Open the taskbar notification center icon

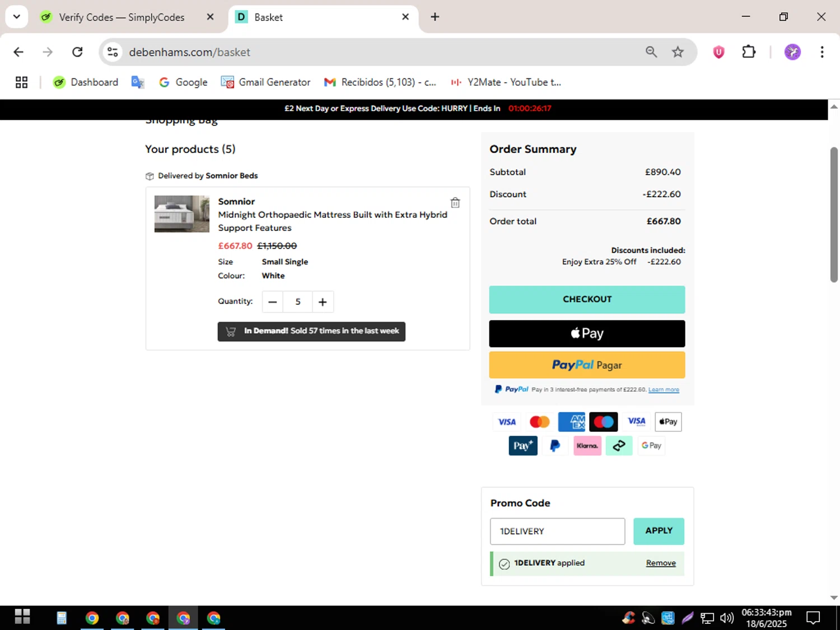click(x=813, y=618)
